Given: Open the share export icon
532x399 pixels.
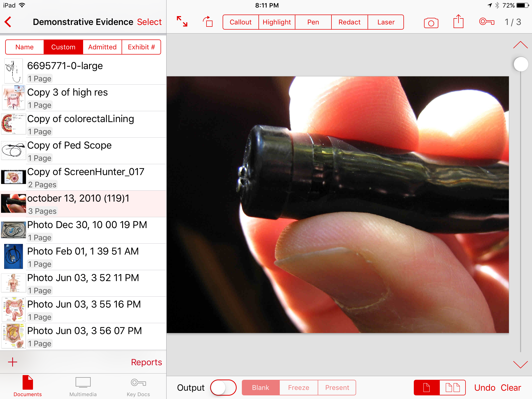Looking at the screenshot, I should pos(458,22).
